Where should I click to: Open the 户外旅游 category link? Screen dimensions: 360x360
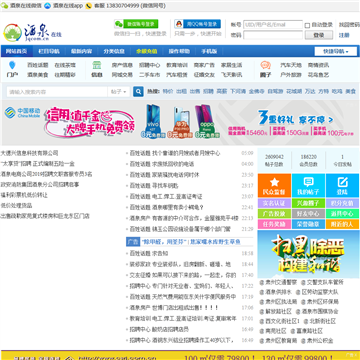[x=291, y=75]
